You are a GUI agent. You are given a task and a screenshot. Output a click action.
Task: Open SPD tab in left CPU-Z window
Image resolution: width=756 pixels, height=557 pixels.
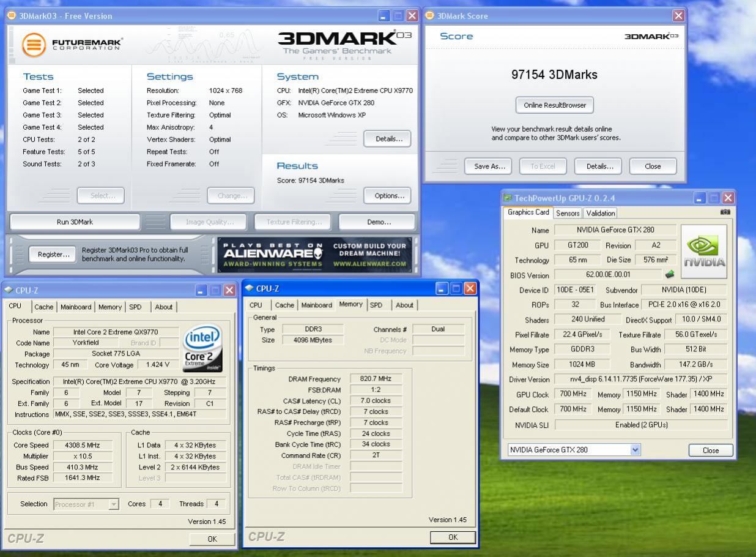[135, 307]
